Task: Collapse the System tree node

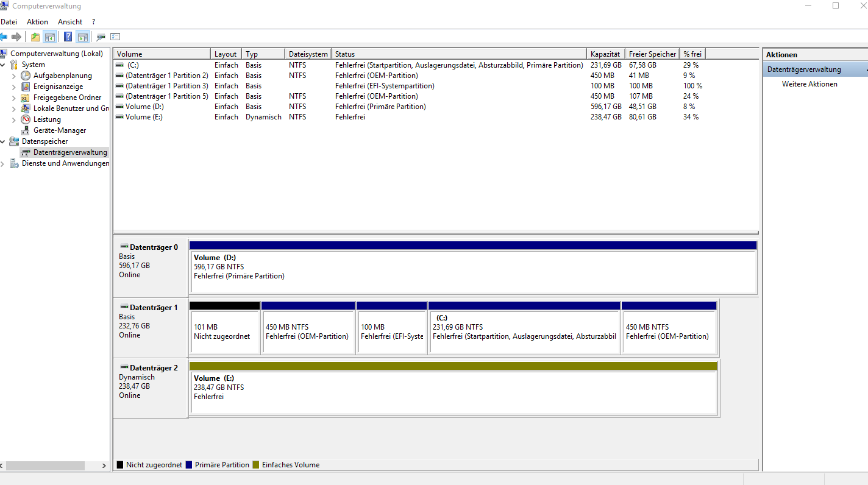Action: 3,65
